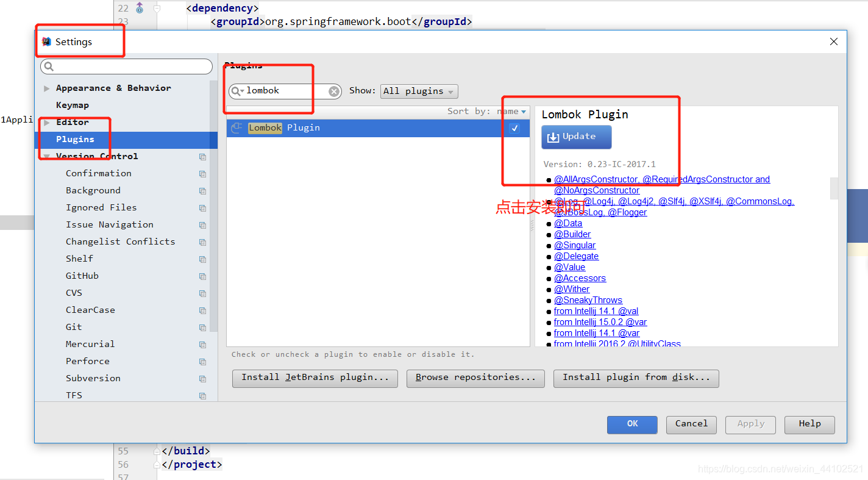
Task: Click the Lombok Plugin row icon
Action: coord(237,128)
